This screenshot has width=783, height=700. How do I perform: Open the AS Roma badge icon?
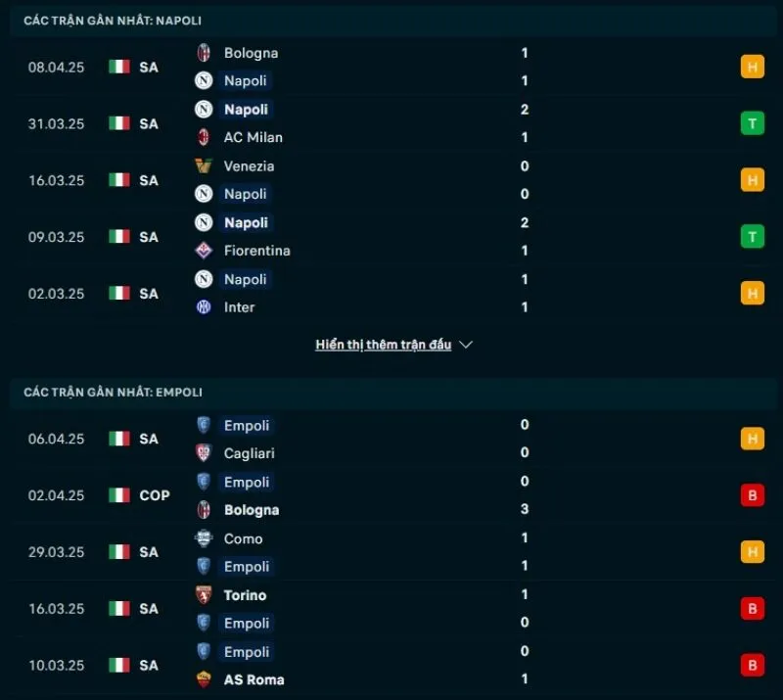tap(204, 678)
